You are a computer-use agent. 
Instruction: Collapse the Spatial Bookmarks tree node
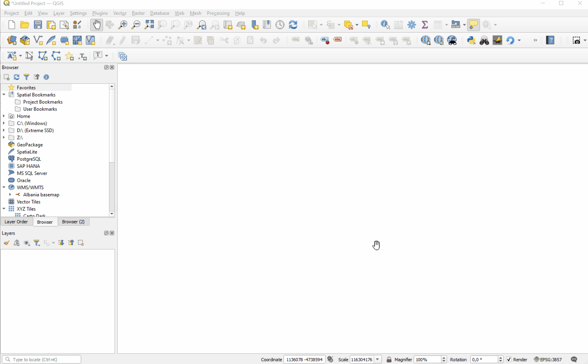(x=4, y=95)
